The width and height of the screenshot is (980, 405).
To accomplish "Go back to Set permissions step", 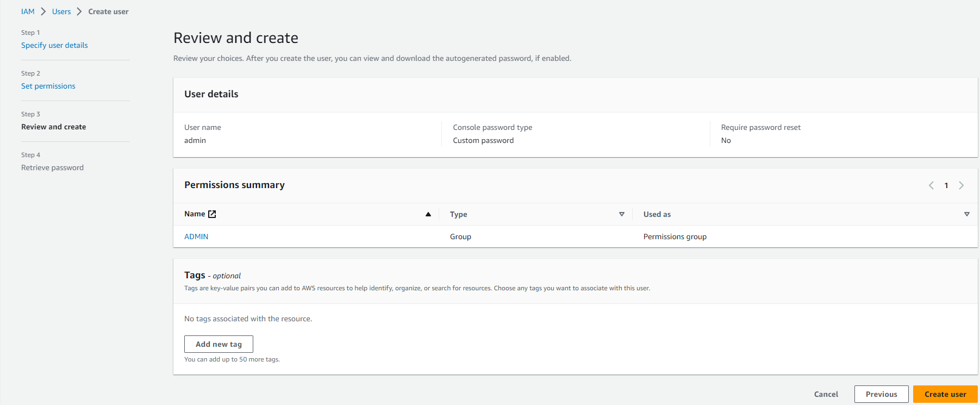I will pos(48,86).
